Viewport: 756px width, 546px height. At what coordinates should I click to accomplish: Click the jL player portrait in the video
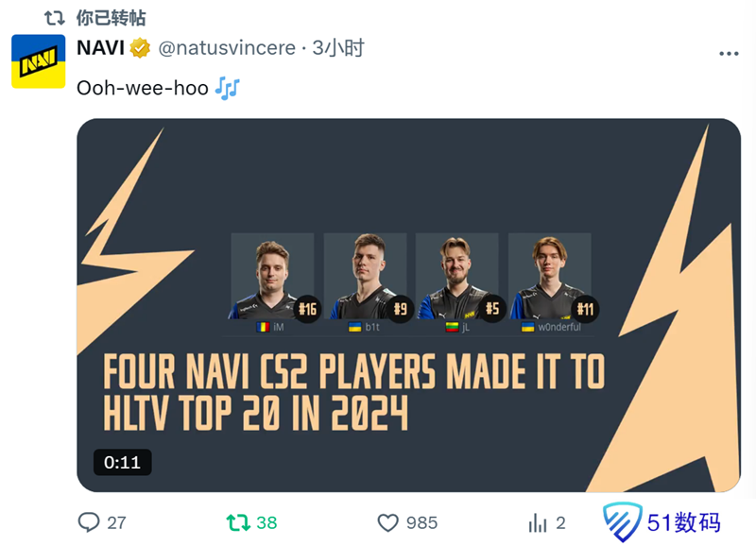click(456, 277)
